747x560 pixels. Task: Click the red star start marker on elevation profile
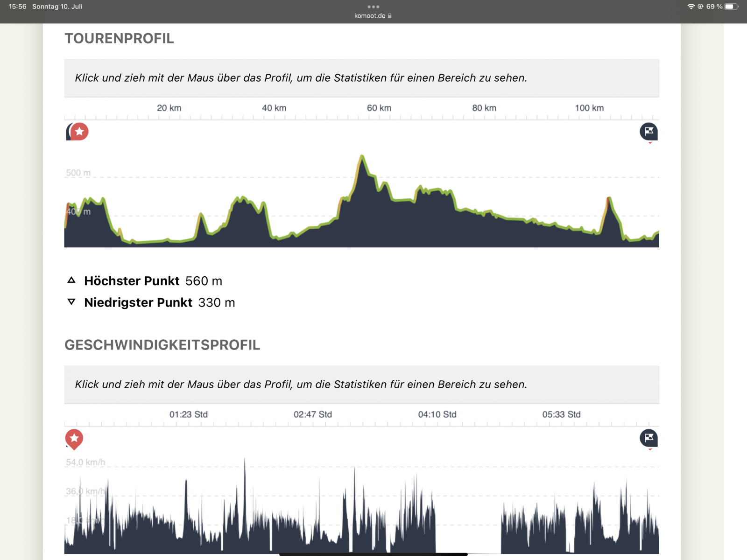[79, 132]
